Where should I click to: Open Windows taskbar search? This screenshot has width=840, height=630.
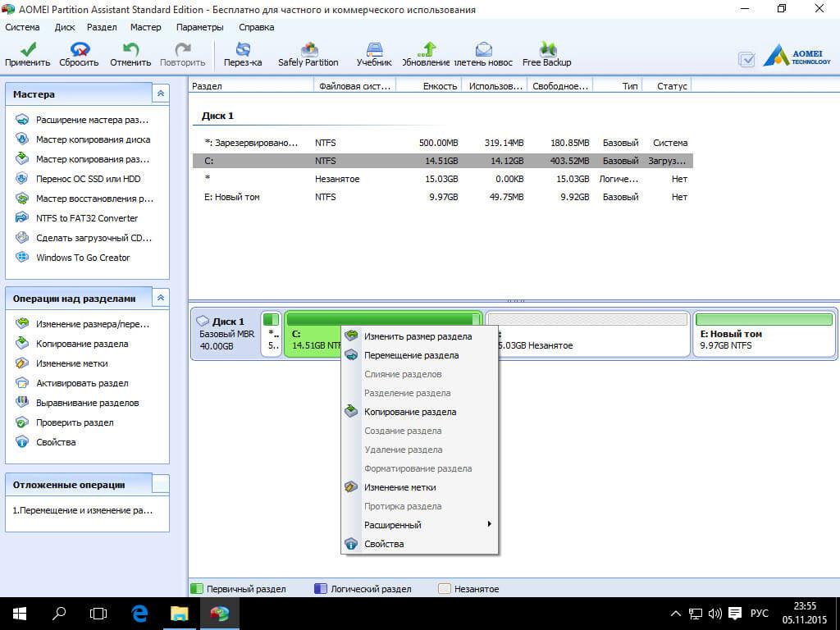pos(59,614)
